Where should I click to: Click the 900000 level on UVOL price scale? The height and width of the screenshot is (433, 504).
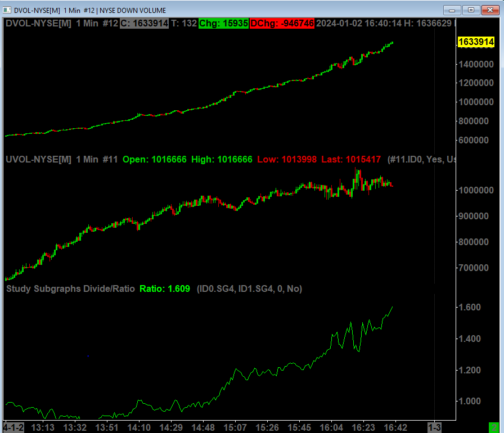[474, 216]
